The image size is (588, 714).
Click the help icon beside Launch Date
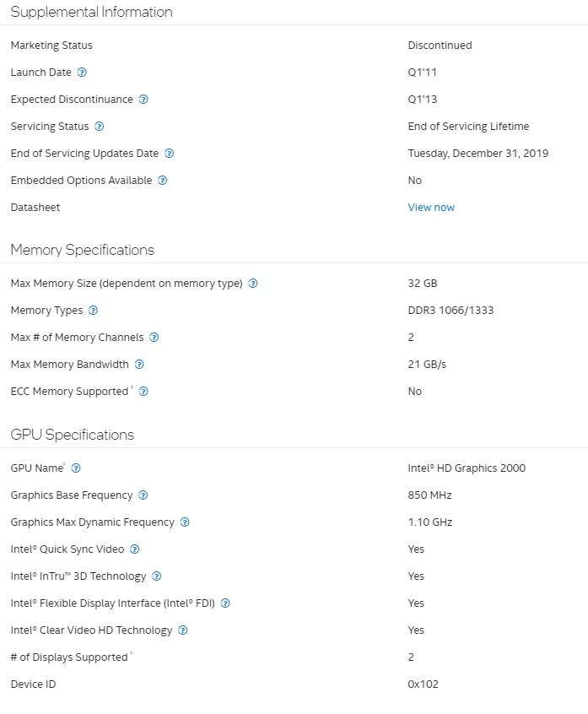[x=82, y=73]
